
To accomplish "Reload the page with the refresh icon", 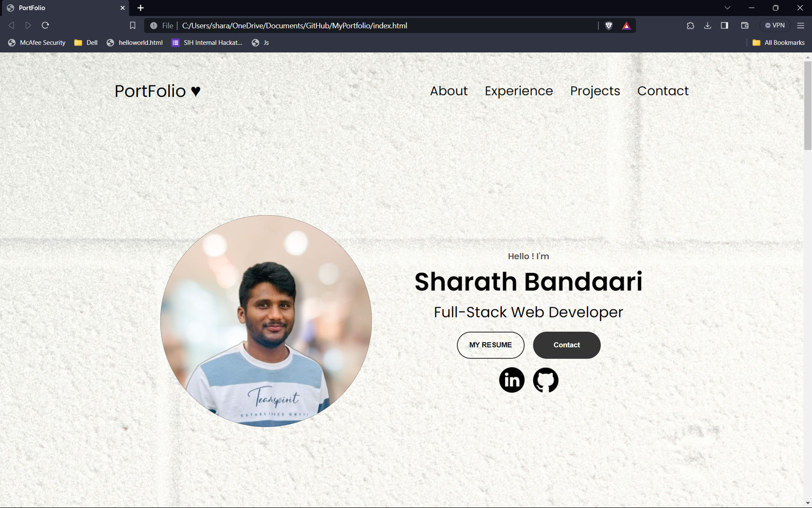I will (x=45, y=26).
